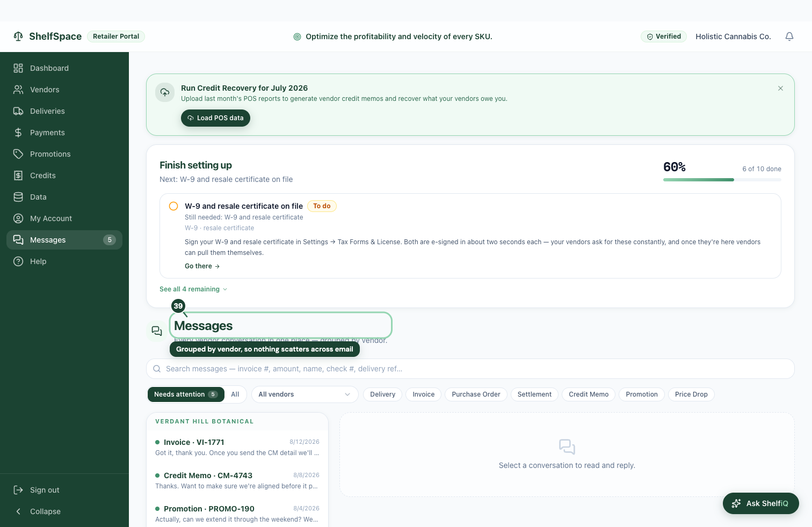Click the search magnifier icon

157,369
